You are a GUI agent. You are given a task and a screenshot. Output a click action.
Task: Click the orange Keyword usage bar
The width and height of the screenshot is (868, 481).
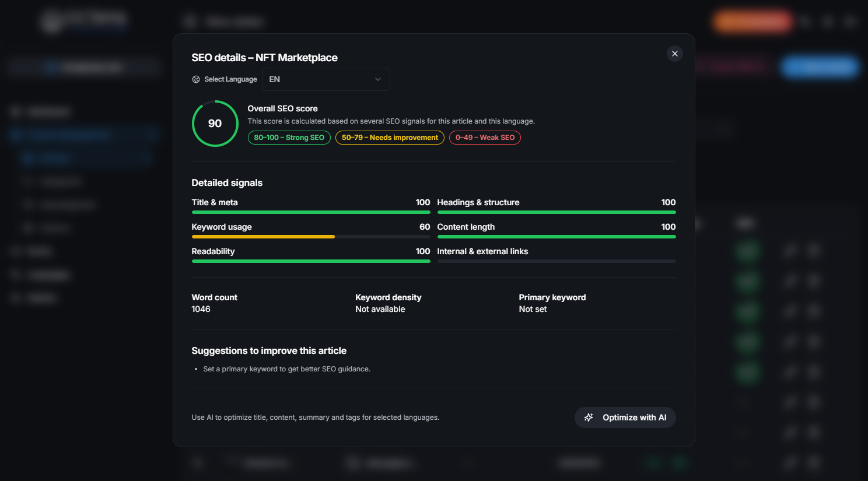coord(263,237)
